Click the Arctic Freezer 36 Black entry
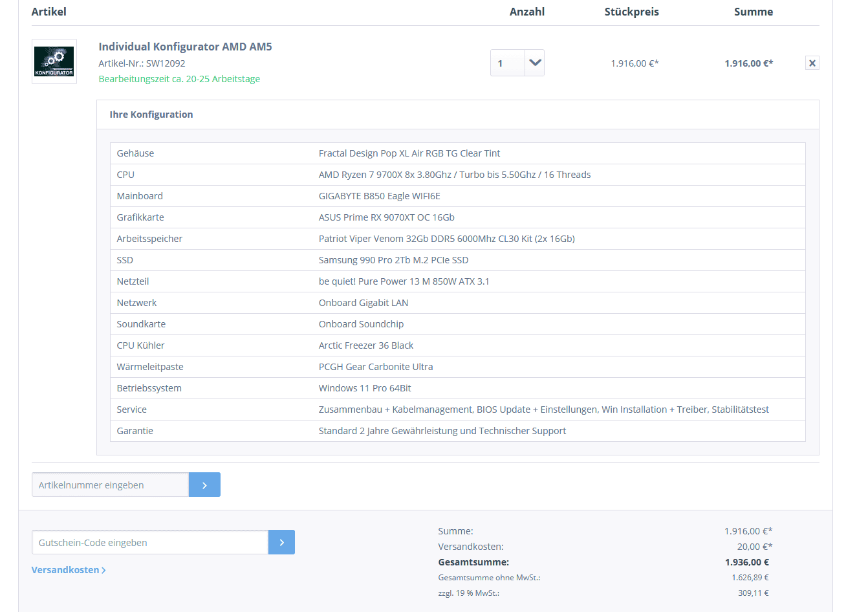The width and height of the screenshot is (868, 612). pyautogui.click(x=365, y=345)
